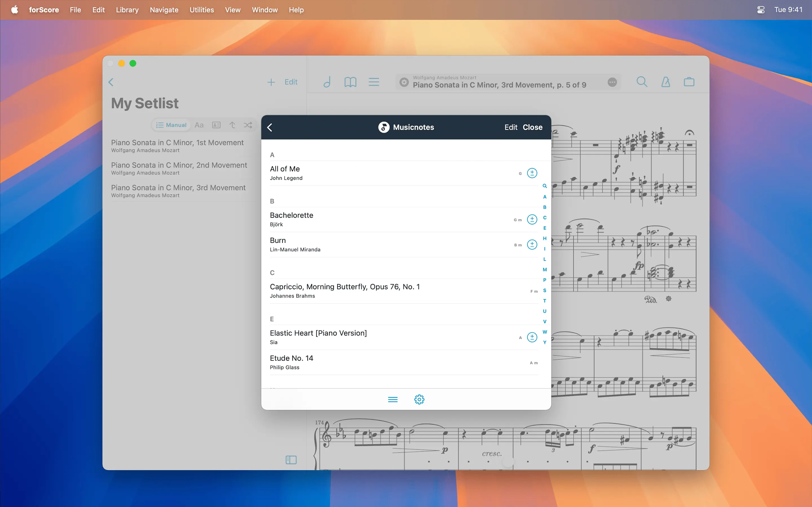
Task: Open the Bookmarks book icon
Action: (x=350, y=82)
